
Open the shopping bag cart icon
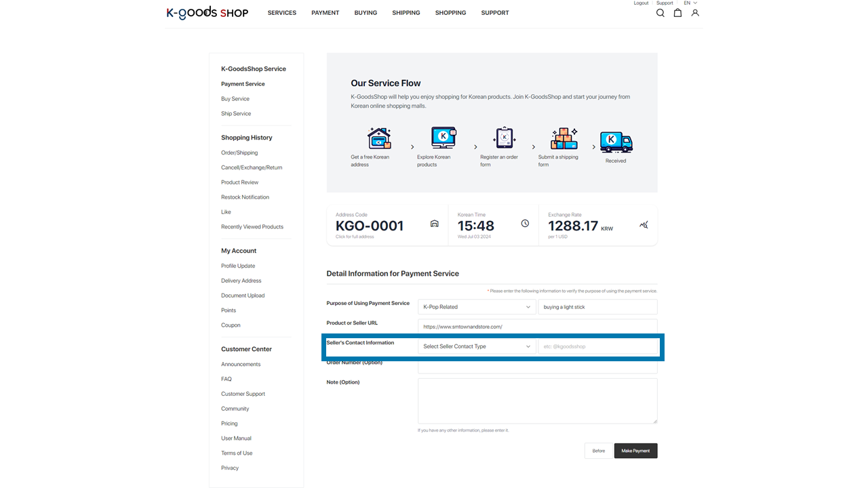pyautogui.click(x=677, y=13)
